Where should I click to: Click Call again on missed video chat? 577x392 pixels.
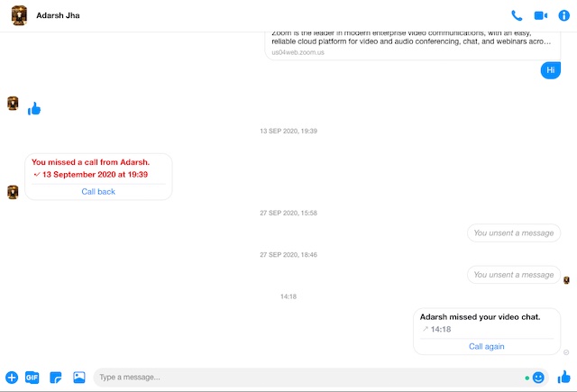pos(487,346)
